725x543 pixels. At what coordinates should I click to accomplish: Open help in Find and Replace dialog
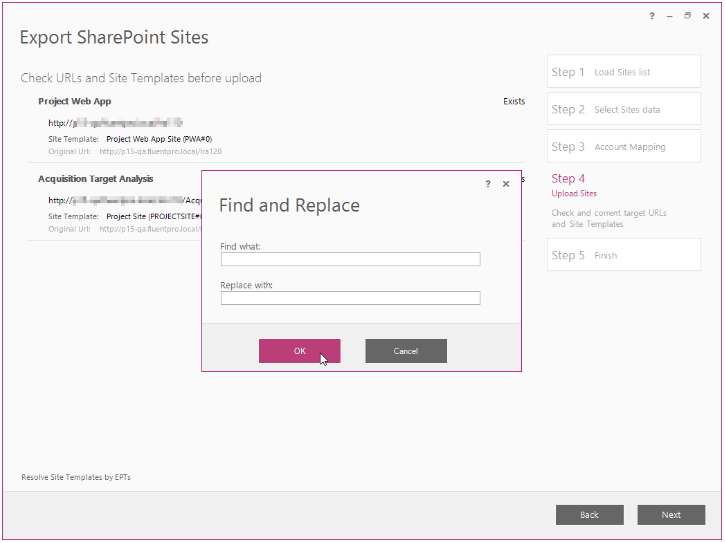[488, 184]
